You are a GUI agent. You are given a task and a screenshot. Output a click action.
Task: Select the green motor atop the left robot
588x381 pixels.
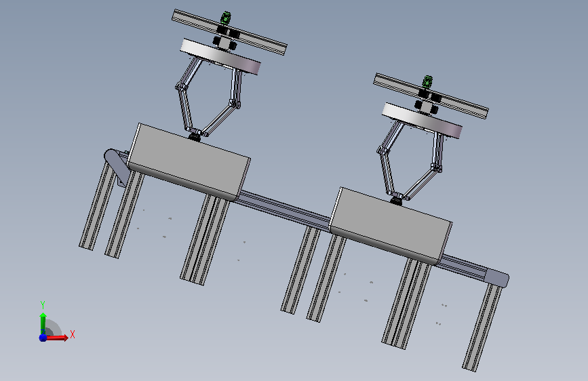226,18
